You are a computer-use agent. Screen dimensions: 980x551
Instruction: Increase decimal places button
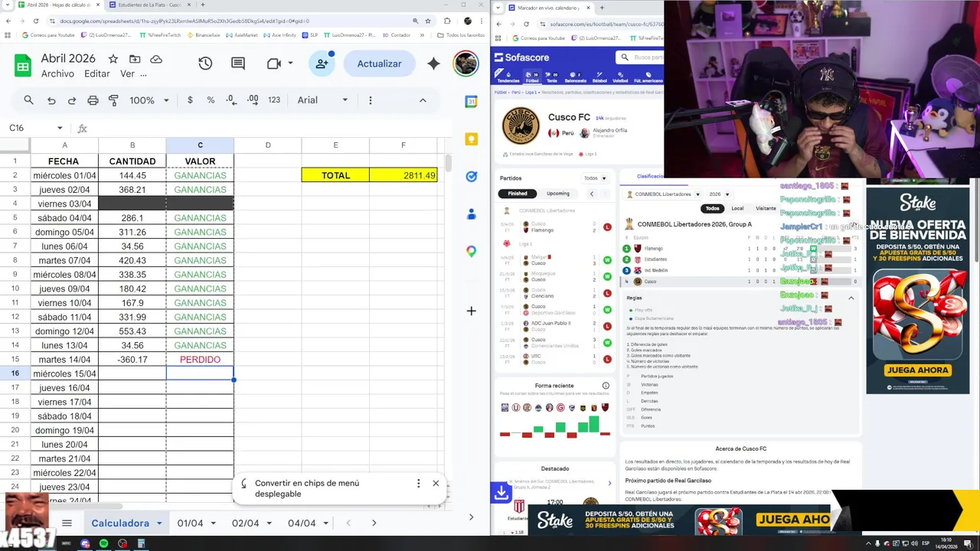[253, 100]
